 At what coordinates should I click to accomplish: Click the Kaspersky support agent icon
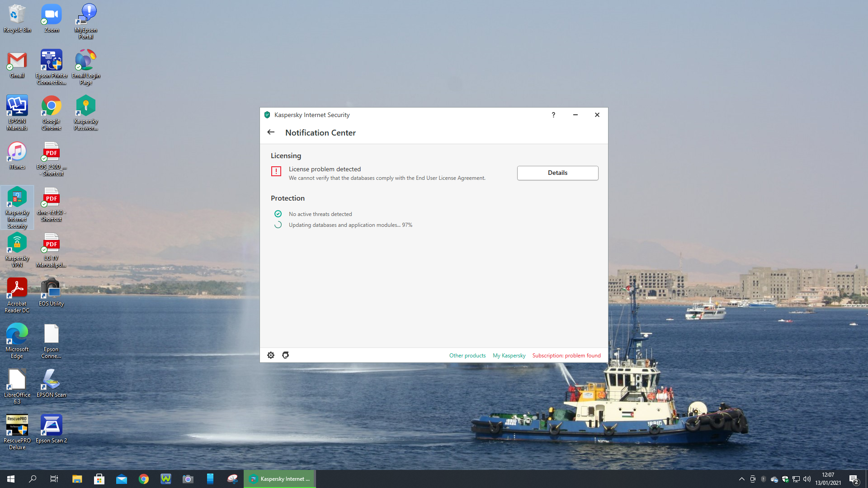coord(285,355)
